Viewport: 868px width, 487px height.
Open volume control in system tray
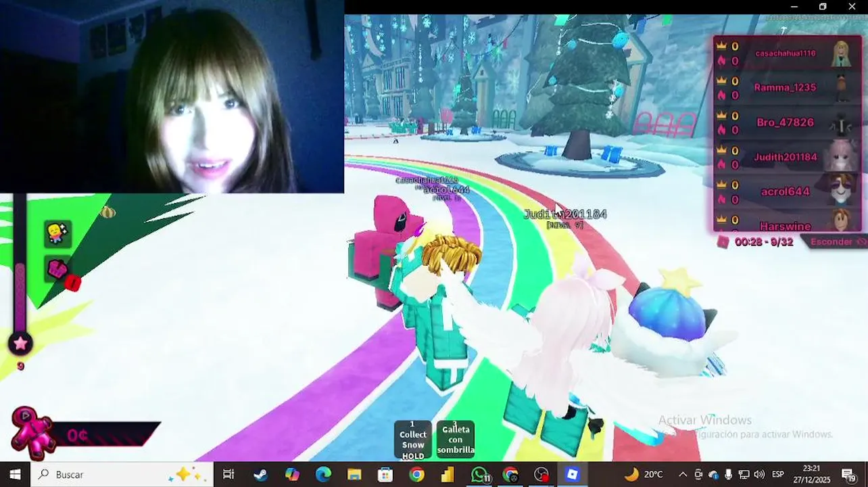pyautogui.click(x=759, y=474)
